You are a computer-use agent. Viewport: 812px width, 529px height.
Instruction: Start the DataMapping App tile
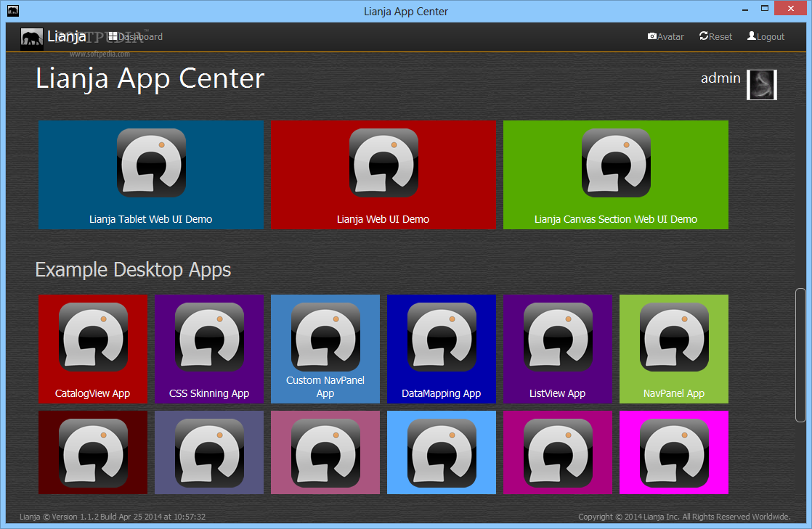(x=441, y=349)
